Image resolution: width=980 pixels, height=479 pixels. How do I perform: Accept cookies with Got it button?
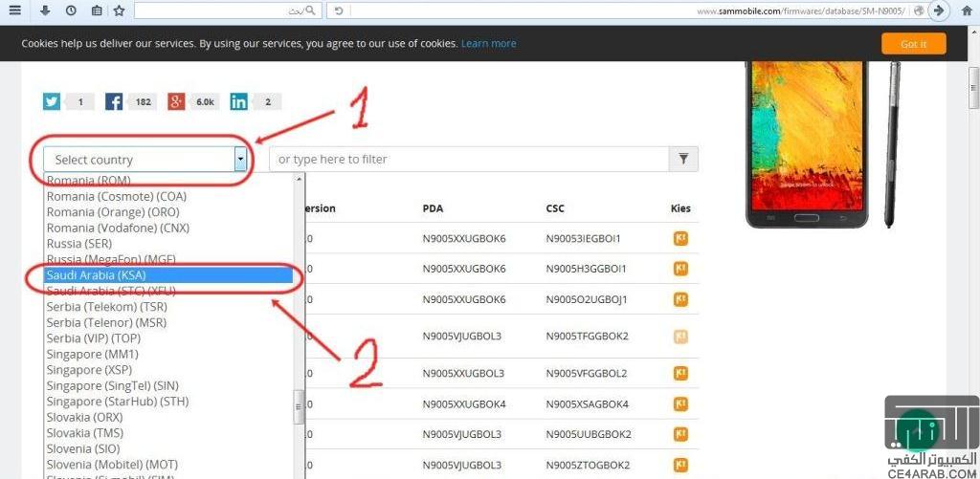pos(913,44)
